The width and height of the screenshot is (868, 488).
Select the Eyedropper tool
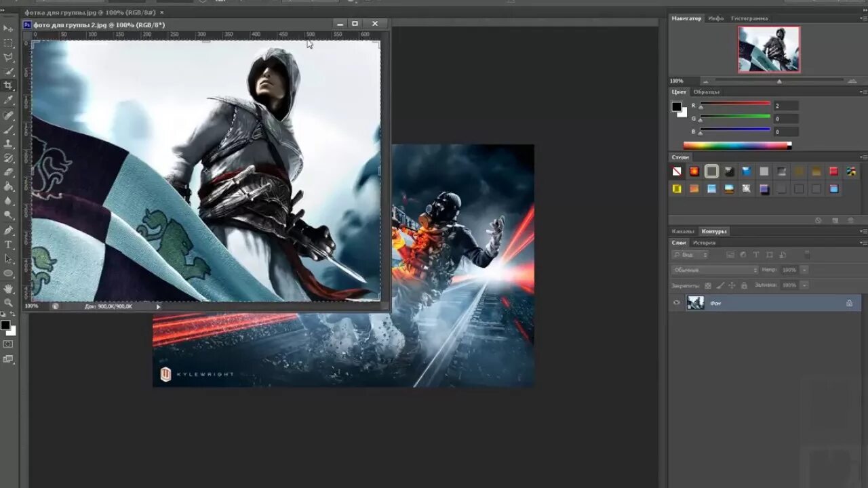click(8, 100)
